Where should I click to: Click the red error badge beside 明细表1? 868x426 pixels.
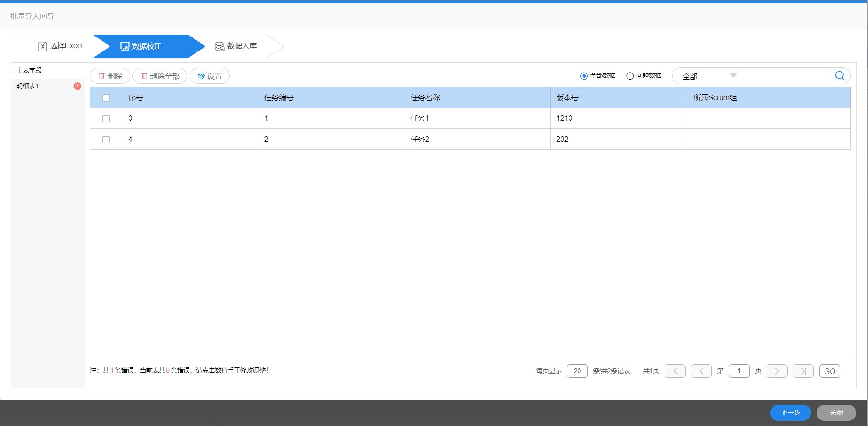[x=77, y=86]
